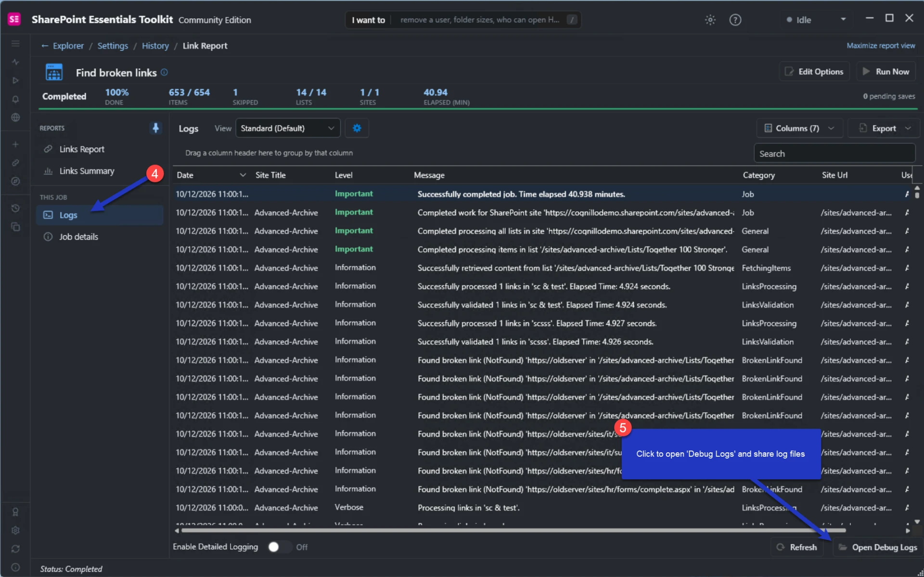The width and height of the screenshot is (924, 577).
Task: Toggle Enable Detailed Logging switch
Action: pyautogui.click(x=280, y=547)
